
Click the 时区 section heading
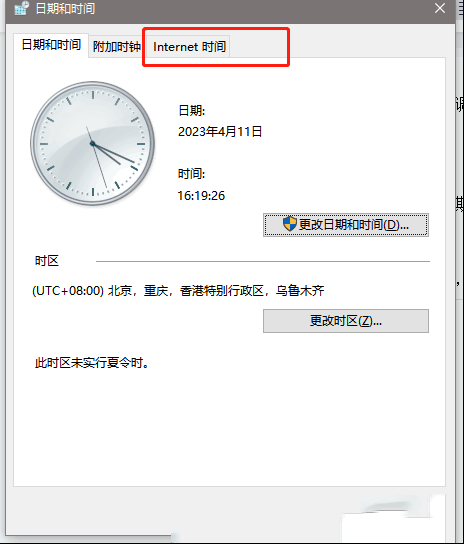tap(47, 261)
